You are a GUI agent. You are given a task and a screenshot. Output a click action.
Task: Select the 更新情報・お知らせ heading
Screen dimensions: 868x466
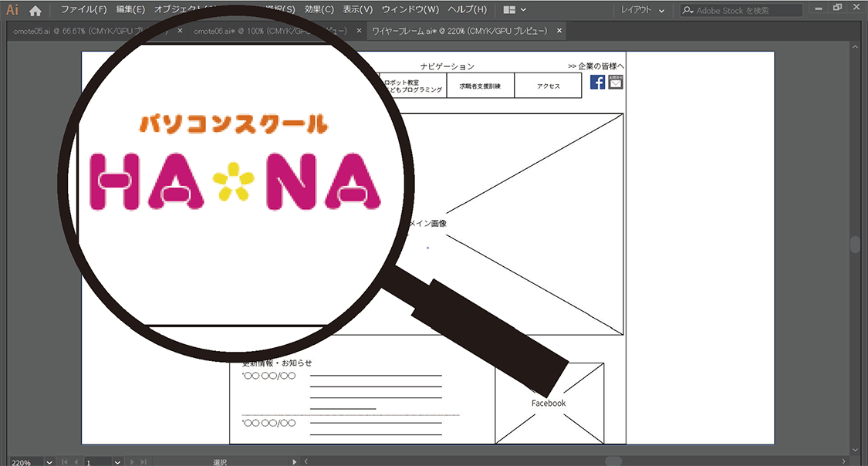(x=277, y=363)
